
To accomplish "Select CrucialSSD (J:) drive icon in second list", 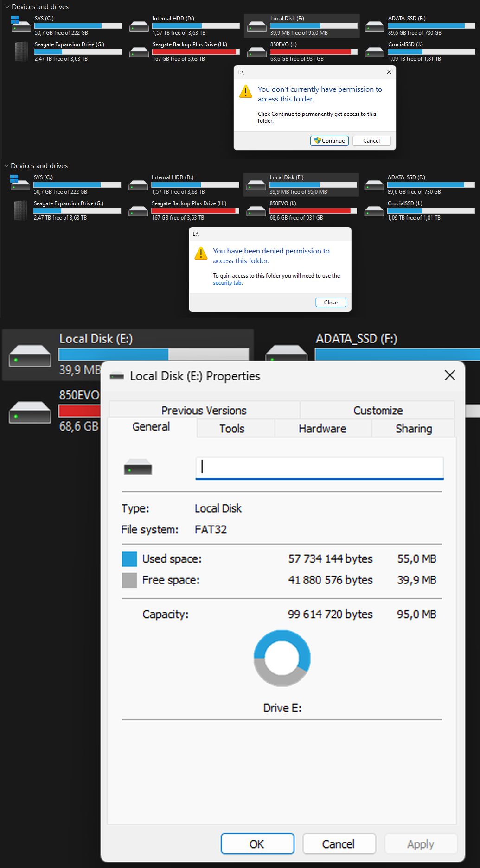I will click(x=374, y=210).
